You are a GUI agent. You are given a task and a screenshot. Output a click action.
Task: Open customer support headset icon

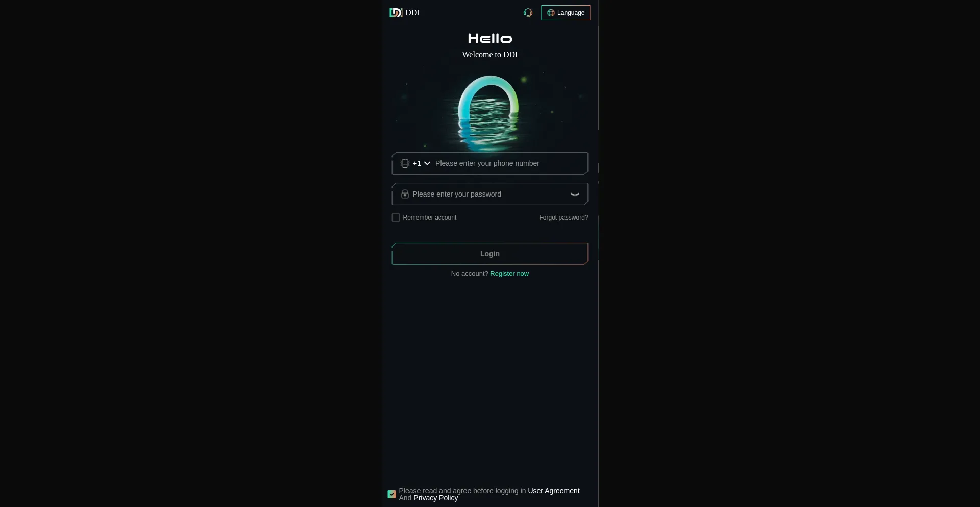pyautogui.click(x=528, y=13)
